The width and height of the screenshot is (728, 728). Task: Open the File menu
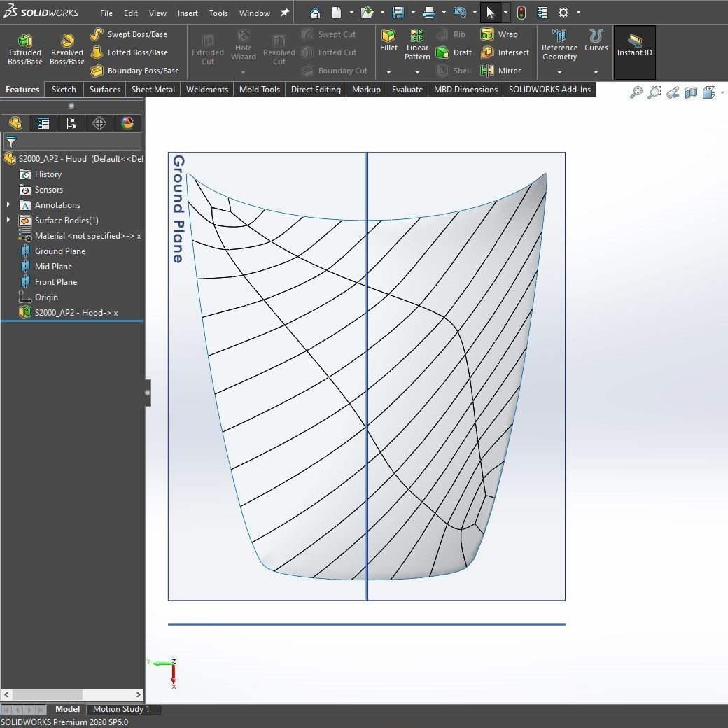(106, 13)
